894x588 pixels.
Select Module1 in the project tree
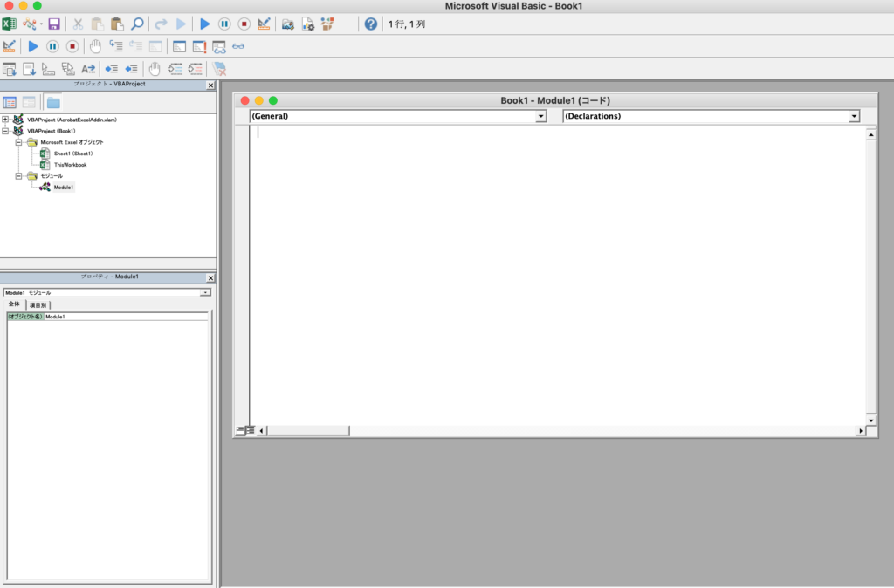tap(63, 188)
